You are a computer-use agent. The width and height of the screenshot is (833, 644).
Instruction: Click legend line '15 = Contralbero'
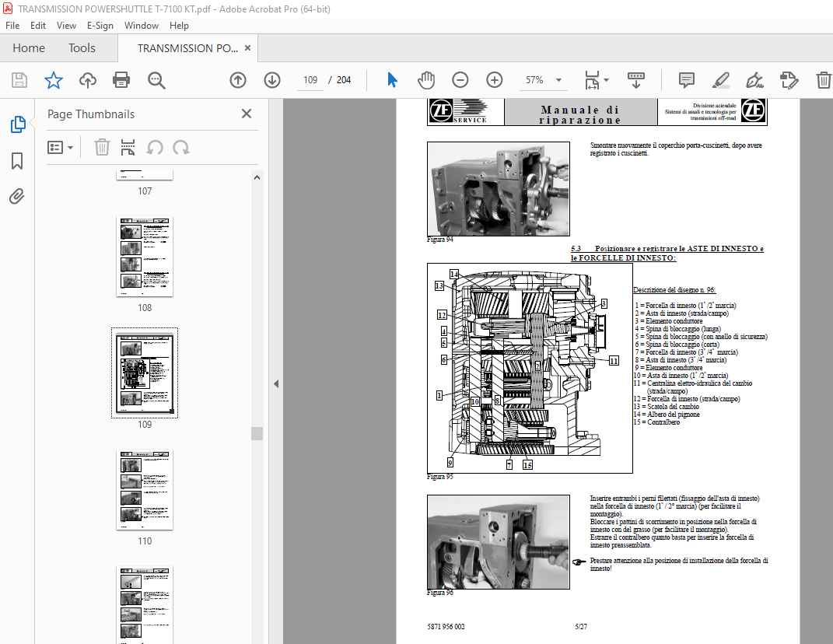click(x=656, y=422)
